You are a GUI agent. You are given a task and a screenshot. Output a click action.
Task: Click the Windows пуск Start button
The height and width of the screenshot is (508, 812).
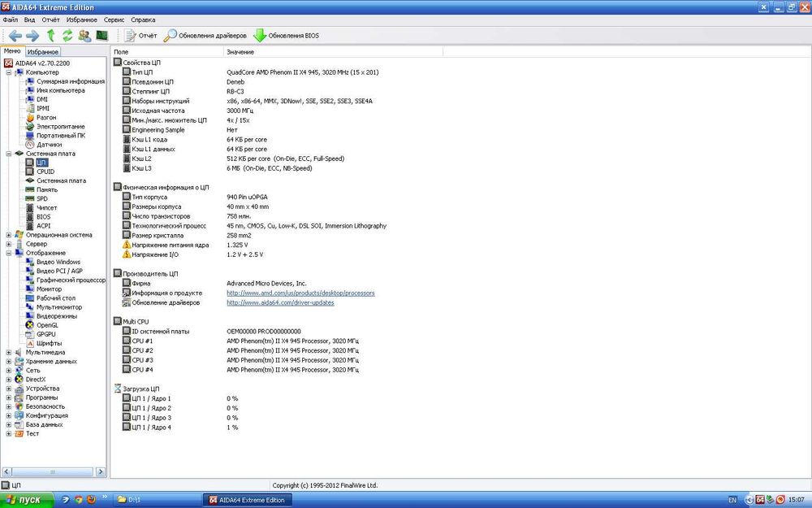(x=26, y=500)
